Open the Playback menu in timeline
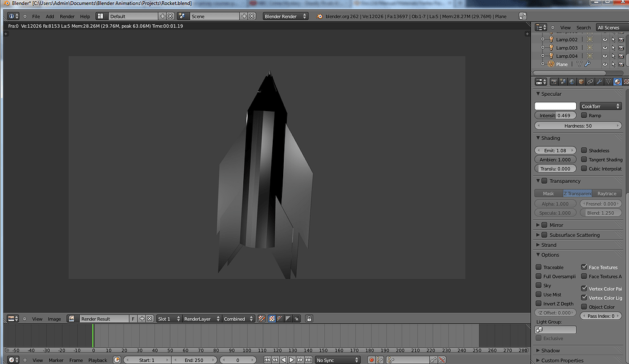 pyautogui.click(x=98, y=360)
